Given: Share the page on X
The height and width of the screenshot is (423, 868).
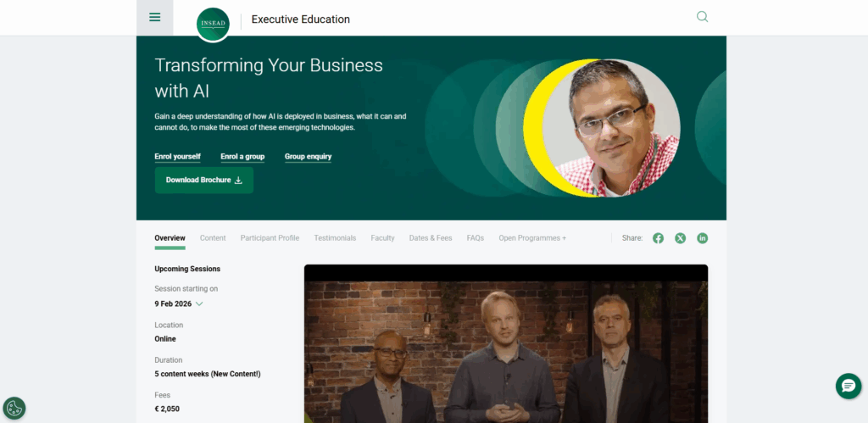Looking at the screenshot, I should (x=680, y=238).
